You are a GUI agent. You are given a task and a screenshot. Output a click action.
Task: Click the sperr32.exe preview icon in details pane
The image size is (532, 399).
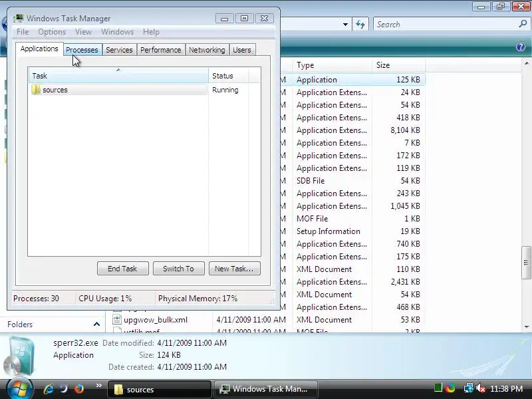click(x=21, y=355)
